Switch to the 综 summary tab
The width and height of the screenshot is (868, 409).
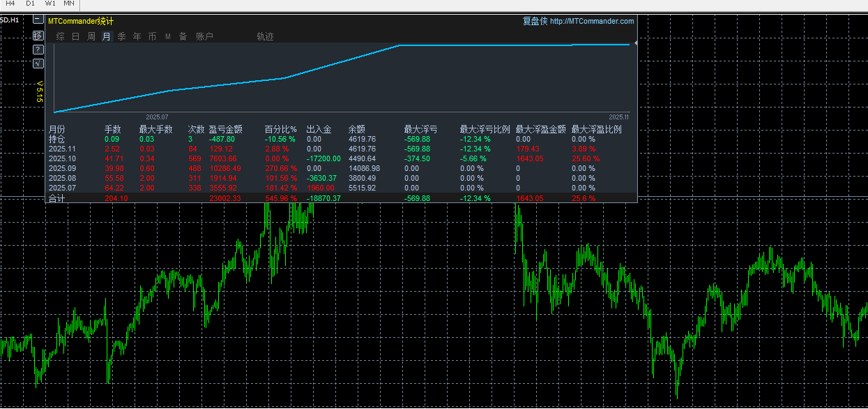pyautogui.click(x=60, y=36)
